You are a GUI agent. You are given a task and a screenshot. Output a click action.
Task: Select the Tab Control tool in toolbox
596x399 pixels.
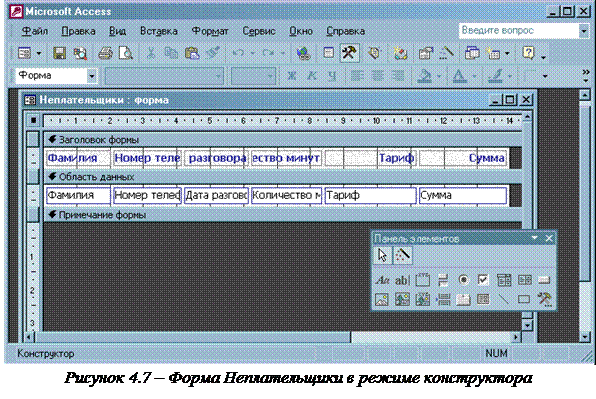point(463,299)
